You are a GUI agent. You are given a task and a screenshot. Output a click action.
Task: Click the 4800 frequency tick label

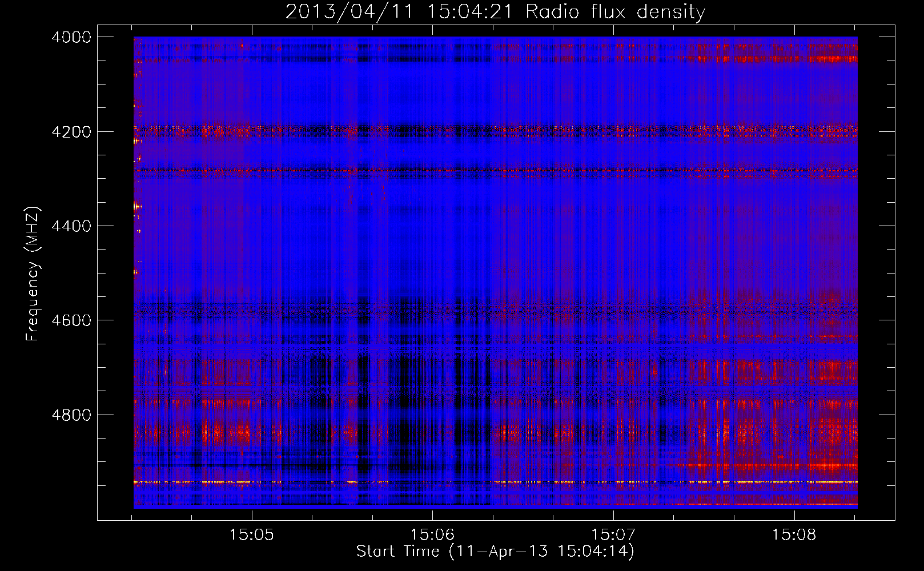(x=71, y=415)
